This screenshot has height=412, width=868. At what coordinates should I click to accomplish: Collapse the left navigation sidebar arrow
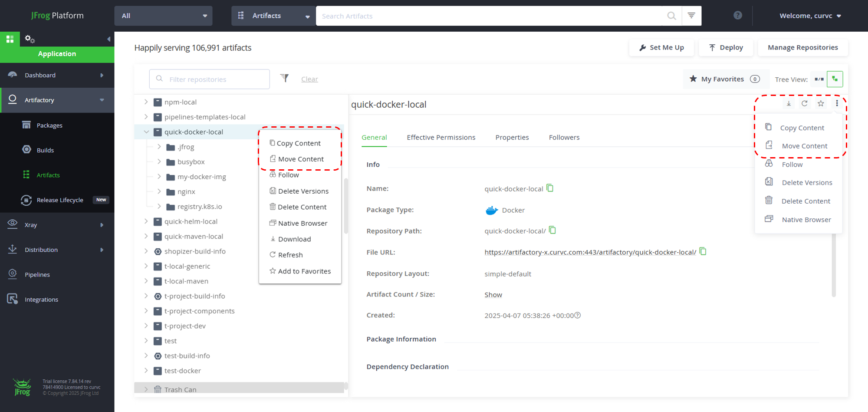pyautogui.click(x=108, y=39)
